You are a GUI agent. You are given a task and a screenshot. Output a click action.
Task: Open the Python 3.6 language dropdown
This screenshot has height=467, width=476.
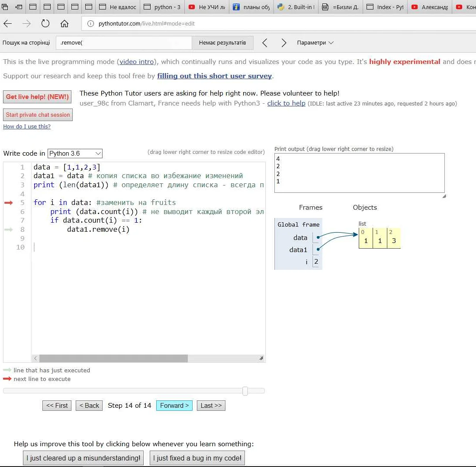tap(75, 154)
